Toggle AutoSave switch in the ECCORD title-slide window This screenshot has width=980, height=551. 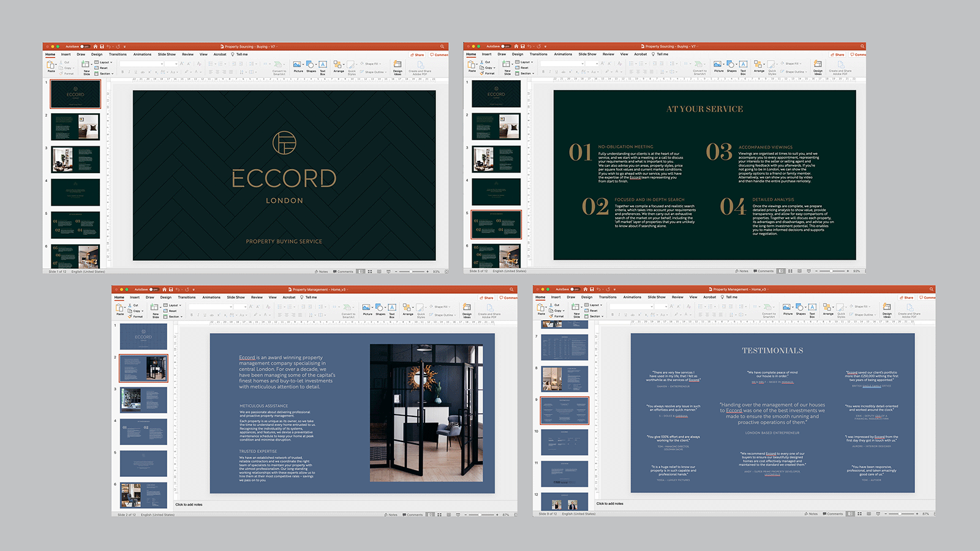coord(85,47)
